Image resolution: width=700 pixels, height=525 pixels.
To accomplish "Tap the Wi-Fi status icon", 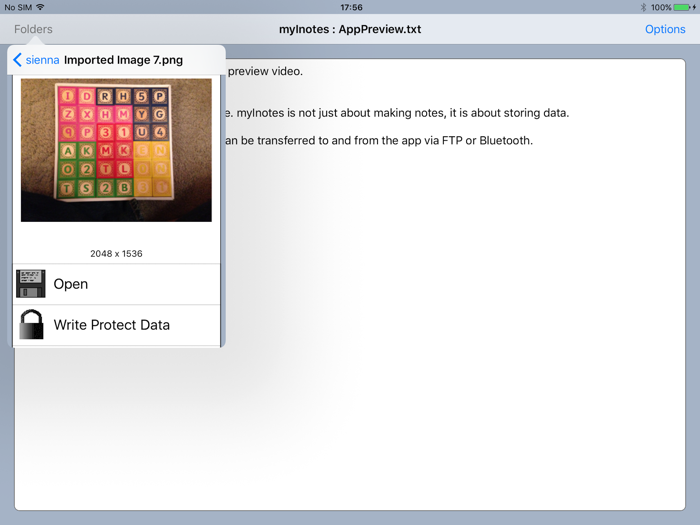I will point(40,7).
